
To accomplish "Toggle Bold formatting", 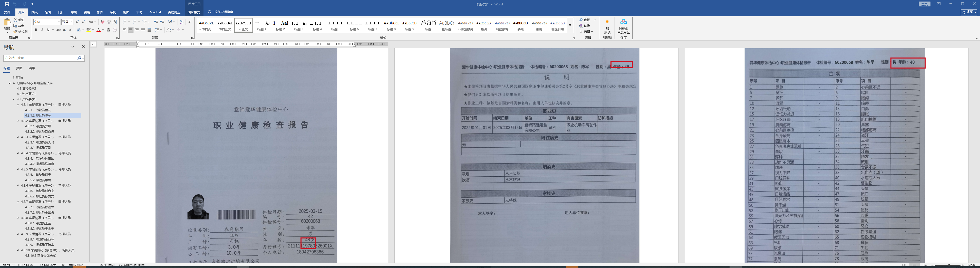I will click(x=36, y=30).
